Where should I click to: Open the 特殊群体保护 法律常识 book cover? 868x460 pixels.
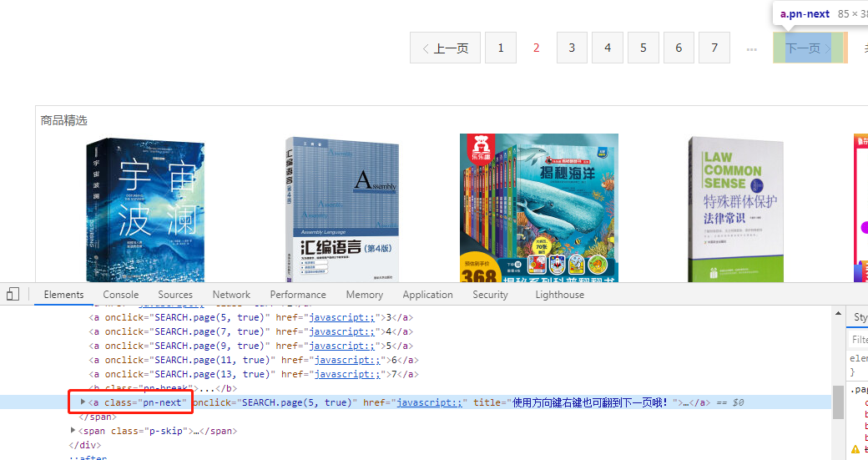(736, 210)
